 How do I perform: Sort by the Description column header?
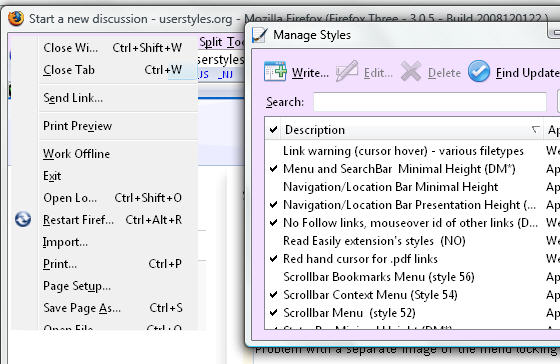[411, 130]
